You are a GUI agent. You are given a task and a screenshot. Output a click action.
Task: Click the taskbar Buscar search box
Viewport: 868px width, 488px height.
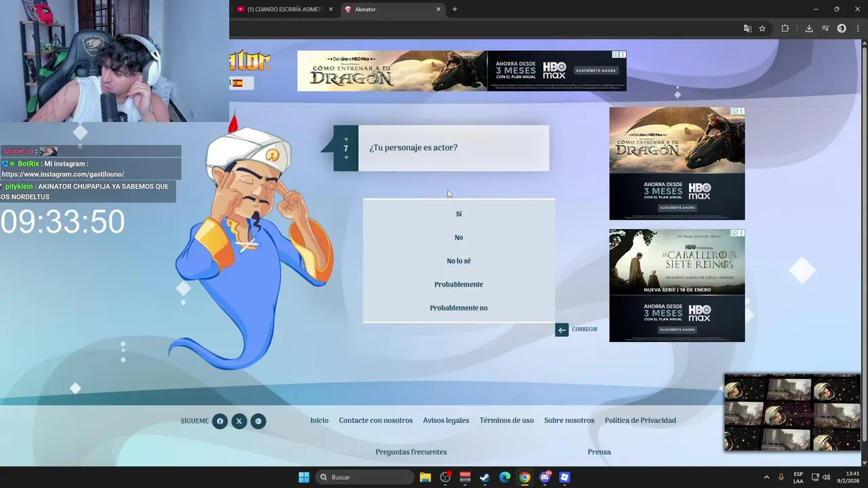(366, 477)
